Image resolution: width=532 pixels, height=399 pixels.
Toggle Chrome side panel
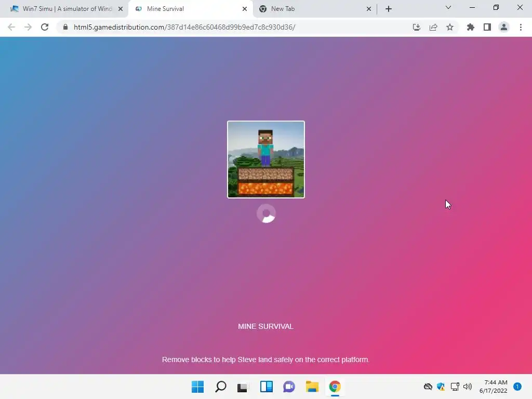[487, 27]
